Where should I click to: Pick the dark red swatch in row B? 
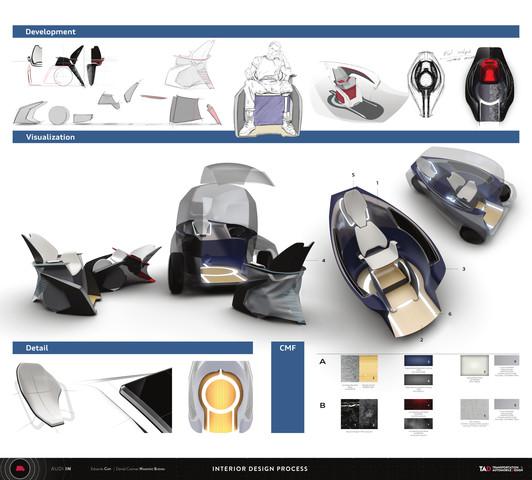pyautogui.click(x=418, y=404)
